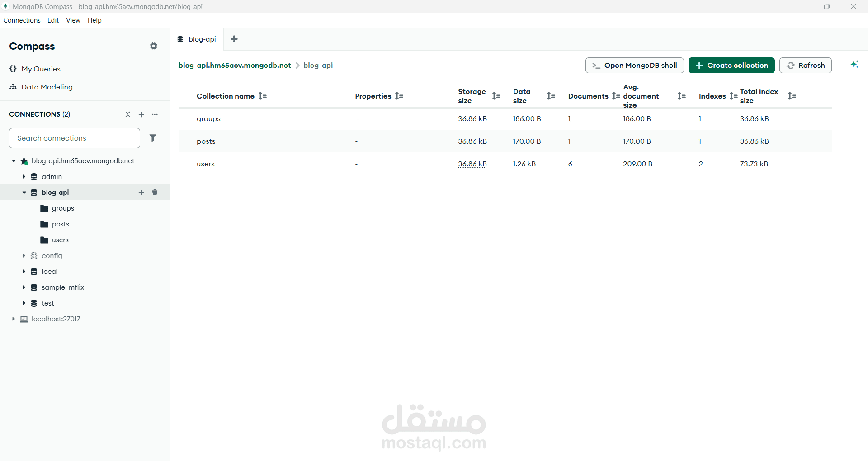Expand local database node
This screenshot has width=868, height=461.
pos(24,272)
